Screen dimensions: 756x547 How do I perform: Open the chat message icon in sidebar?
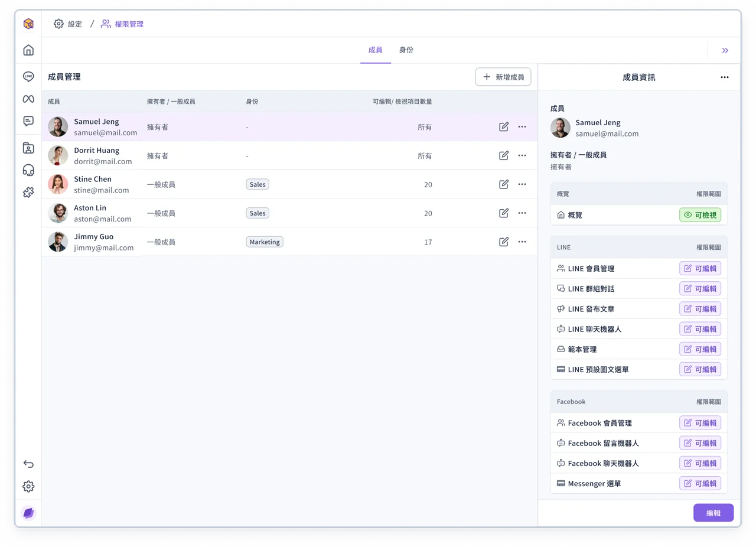click(28, 121)
